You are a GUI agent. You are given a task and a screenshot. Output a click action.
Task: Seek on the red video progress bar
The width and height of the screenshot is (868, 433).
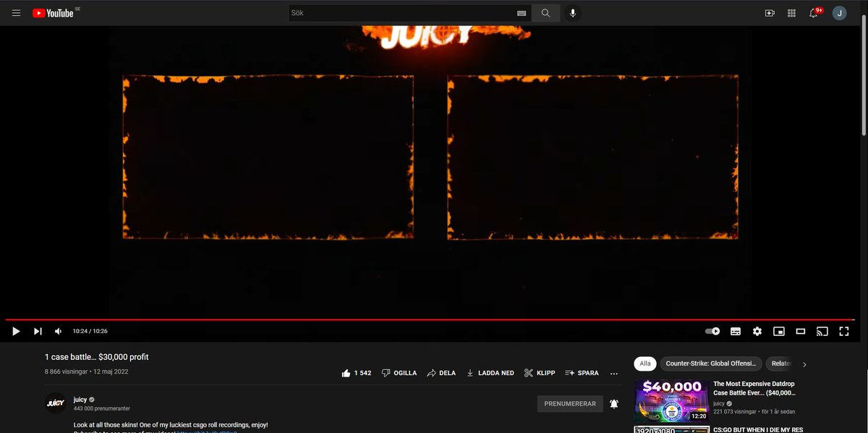tap(430, 319)
